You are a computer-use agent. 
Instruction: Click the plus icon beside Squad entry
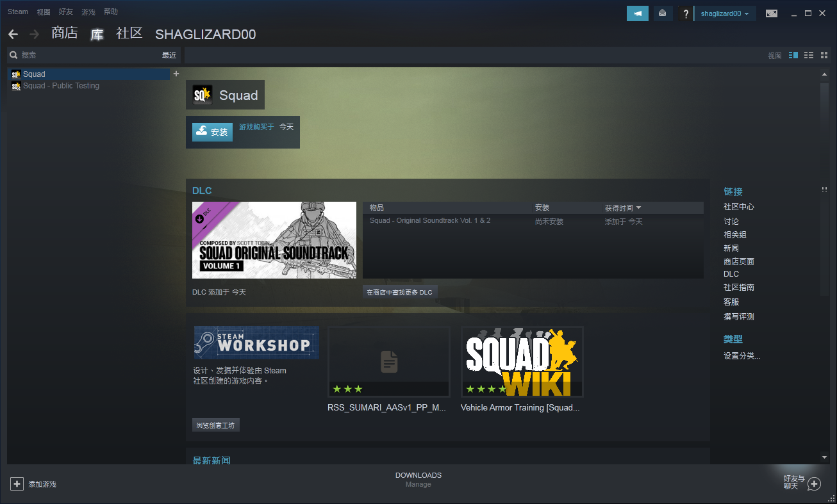pyautogui.click(x=176, y=74)
